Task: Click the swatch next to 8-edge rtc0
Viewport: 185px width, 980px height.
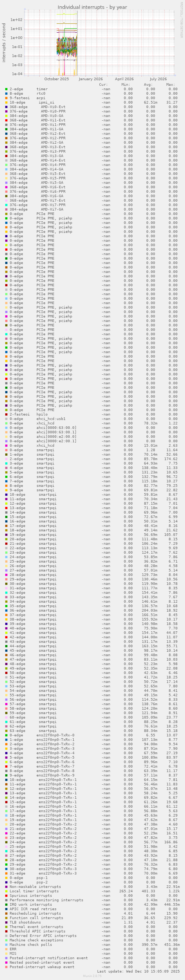Action: [6, 94]
